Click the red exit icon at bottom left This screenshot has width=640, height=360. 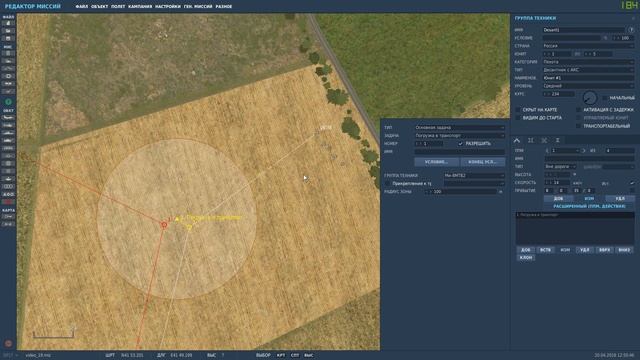[8, 343]
